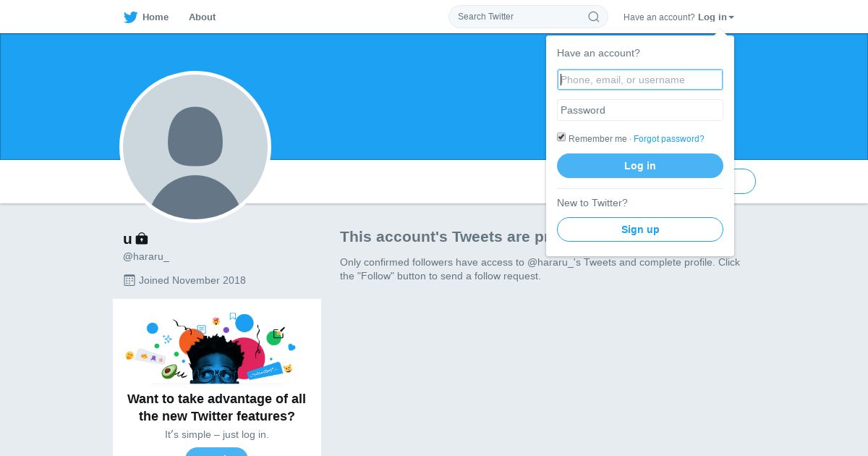Click the blue profile header banner
Screen dimensions: 868x456
pos(405,94)
